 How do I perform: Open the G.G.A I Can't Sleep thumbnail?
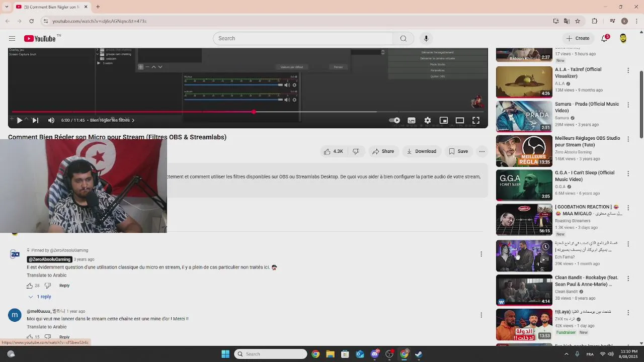524,185
